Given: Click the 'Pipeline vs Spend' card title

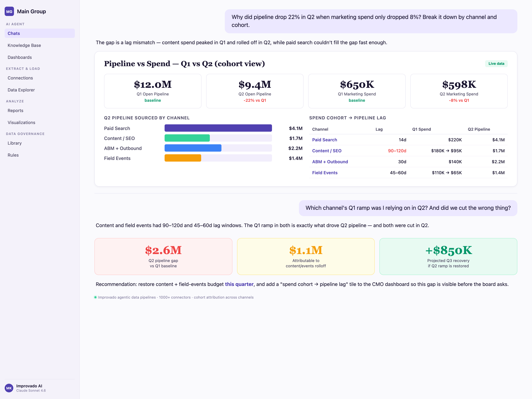Looking at the screenshot, I should point(185,64).
